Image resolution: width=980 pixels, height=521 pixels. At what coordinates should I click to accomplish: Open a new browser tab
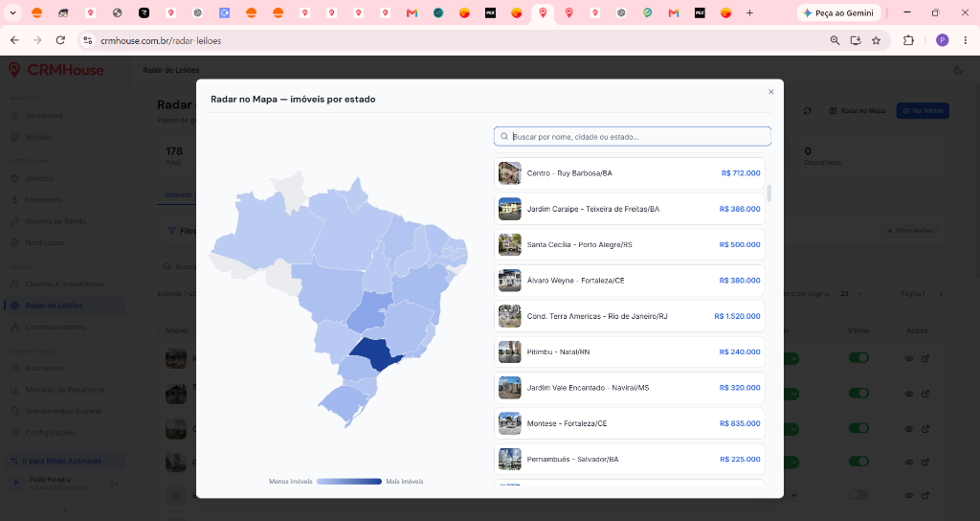[749, 12]
